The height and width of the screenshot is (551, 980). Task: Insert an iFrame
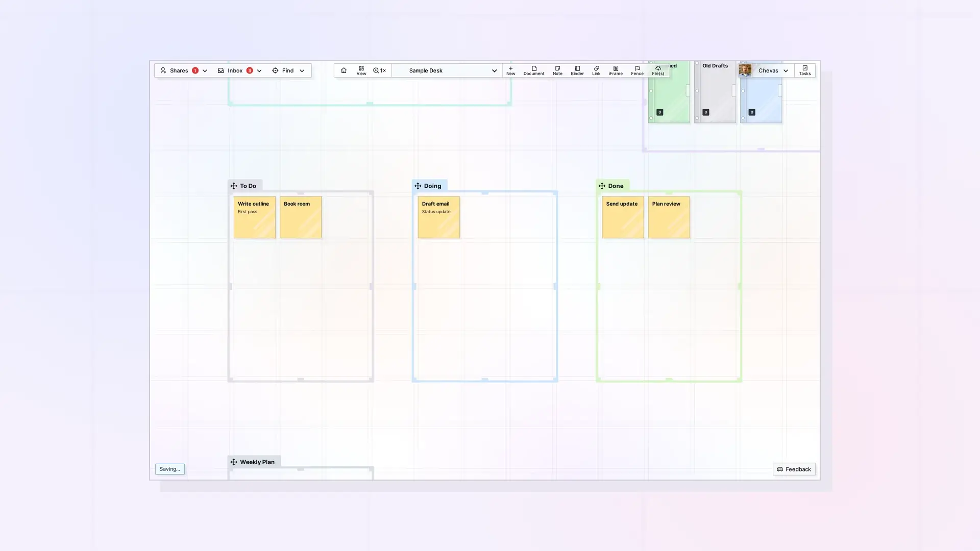[x=616, y=70]
